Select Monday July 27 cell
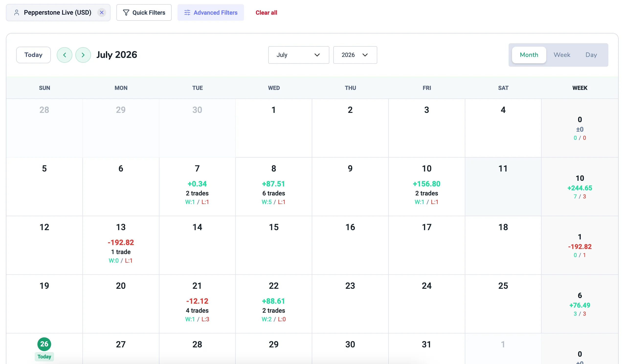 point(121,348)
